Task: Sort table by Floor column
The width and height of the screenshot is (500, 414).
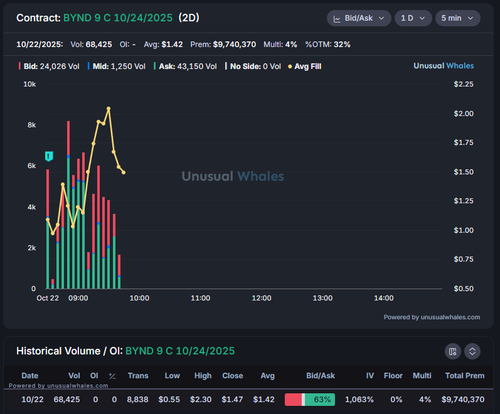Action: tap(393, 376)
